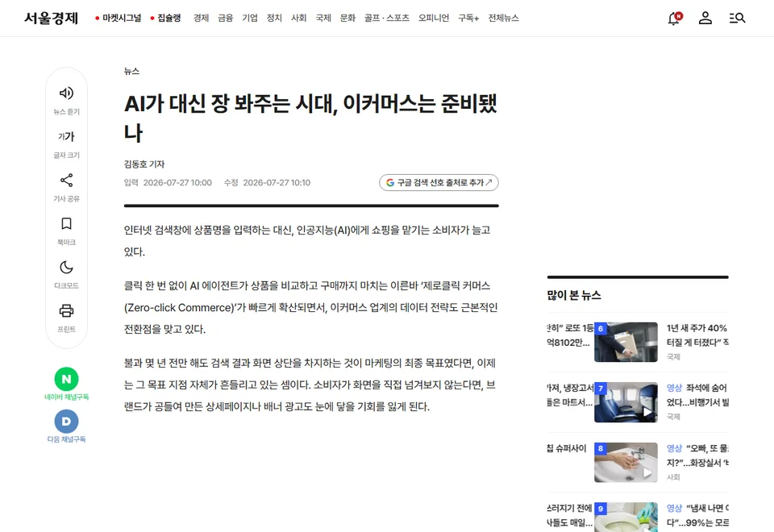774x532 pixels.
Task: Bookmark this article
Action: click(x=66, y=223)
